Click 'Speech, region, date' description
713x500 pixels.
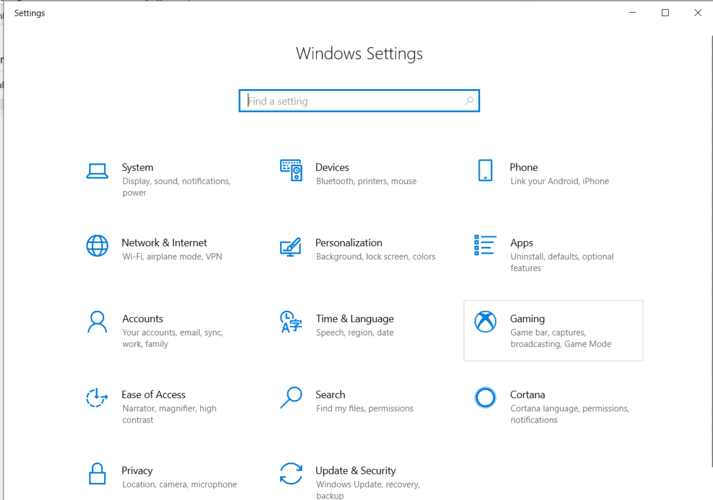point(355,333)
